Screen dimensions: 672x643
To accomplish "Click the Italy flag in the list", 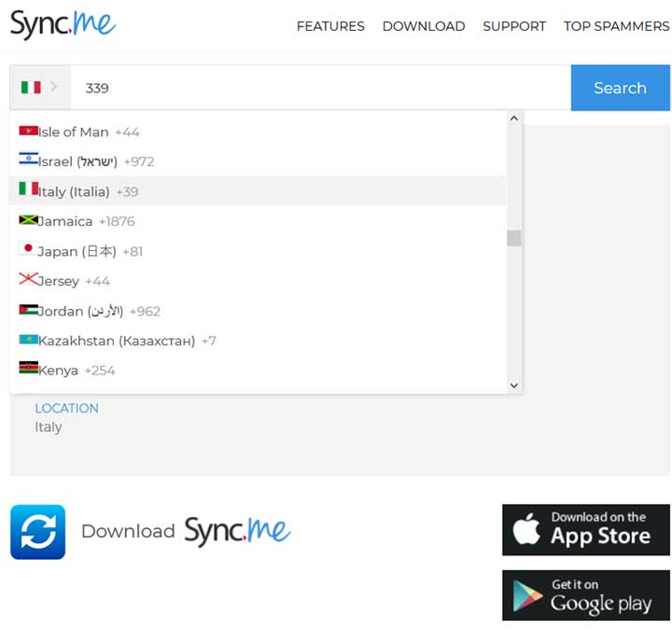I will [28, 189].
